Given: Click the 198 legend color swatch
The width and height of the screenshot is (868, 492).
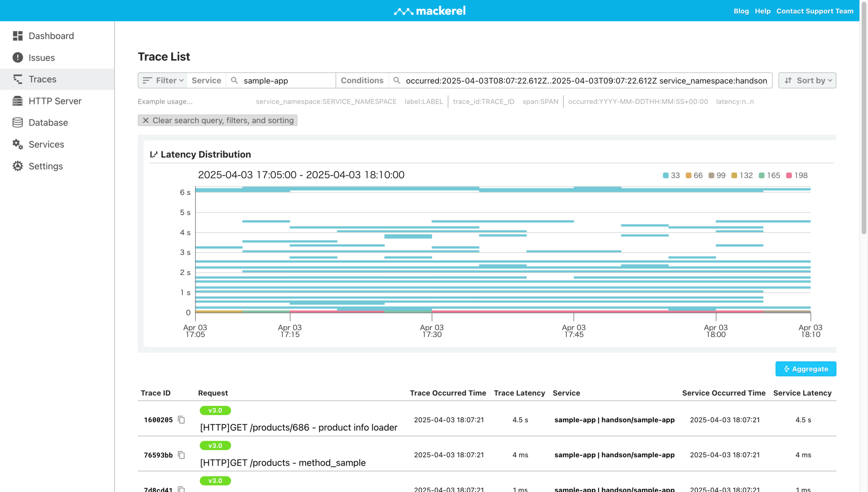Looking at the screenshot, I should point(789,176).
